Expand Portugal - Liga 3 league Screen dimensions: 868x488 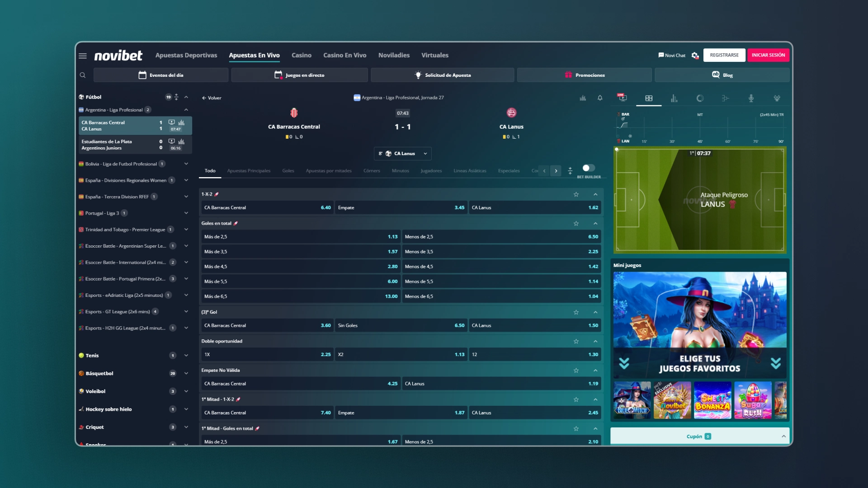(x=186, y=213)
